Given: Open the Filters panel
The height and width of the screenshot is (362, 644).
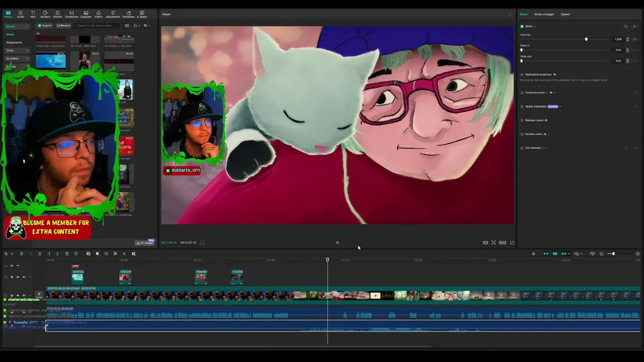Looking at the screenshot, I should pos(99,14).
